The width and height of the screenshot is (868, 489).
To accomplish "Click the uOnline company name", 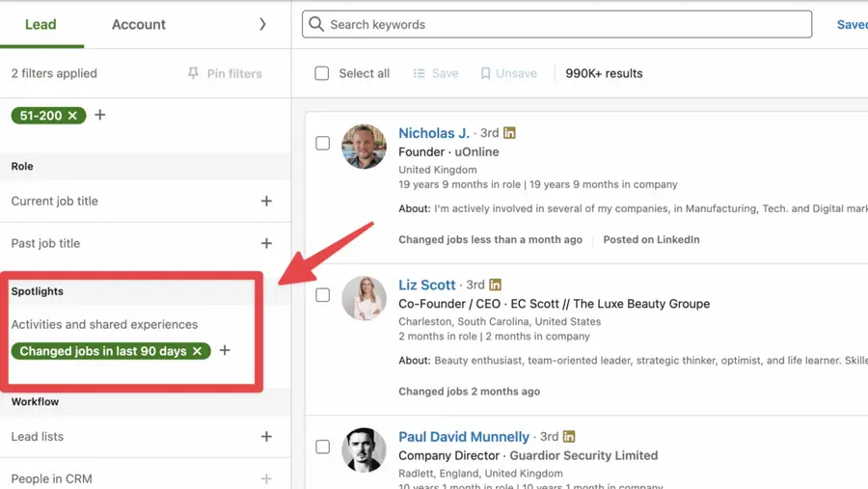I will pos(476,151).
